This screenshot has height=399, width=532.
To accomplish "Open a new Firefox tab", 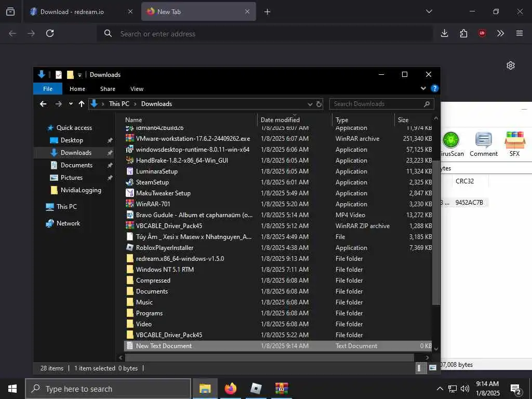I will 268,11.
